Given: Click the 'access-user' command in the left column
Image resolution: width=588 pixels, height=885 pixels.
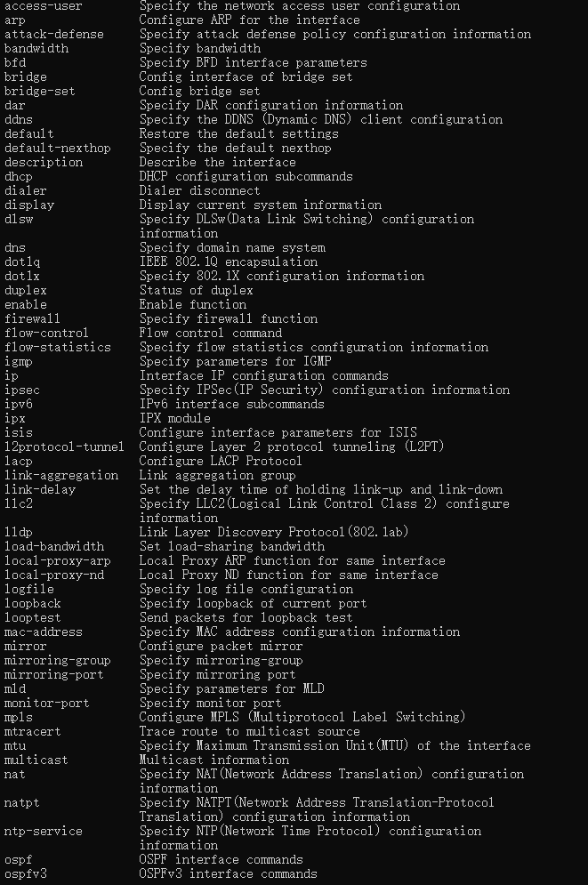Looking at the screenshot, I should 43,6.
